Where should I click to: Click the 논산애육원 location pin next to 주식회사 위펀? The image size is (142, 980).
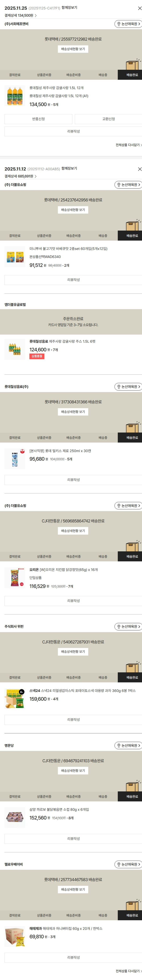[x=128, y=626]
